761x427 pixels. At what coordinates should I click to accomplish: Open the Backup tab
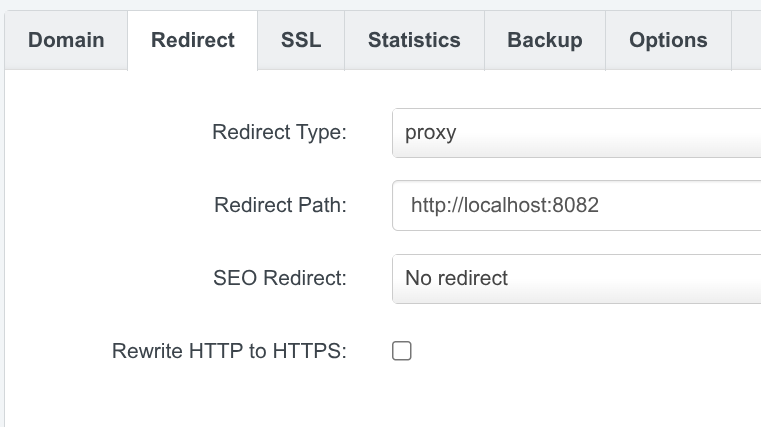[x=545, y=40]
